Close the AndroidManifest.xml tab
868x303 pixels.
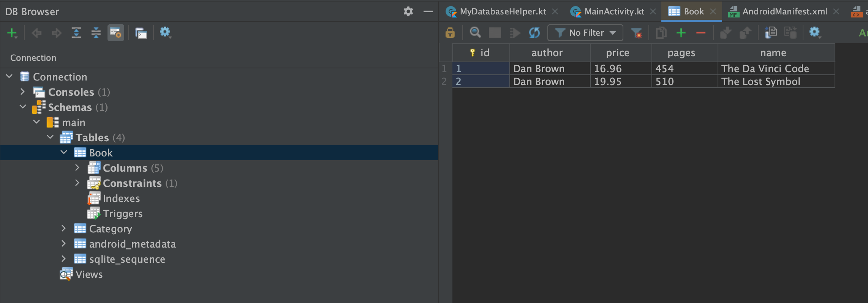pyautogui.click(x=836, y=11)
